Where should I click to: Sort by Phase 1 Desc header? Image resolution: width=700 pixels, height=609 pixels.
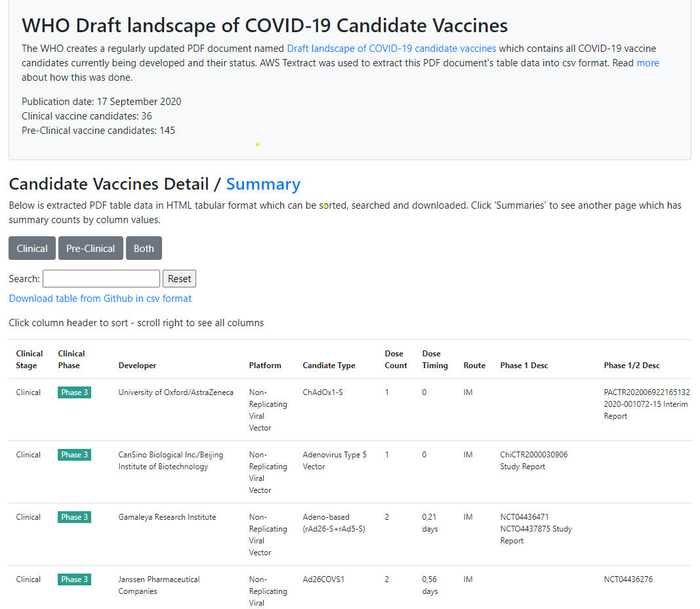[524, 366]
